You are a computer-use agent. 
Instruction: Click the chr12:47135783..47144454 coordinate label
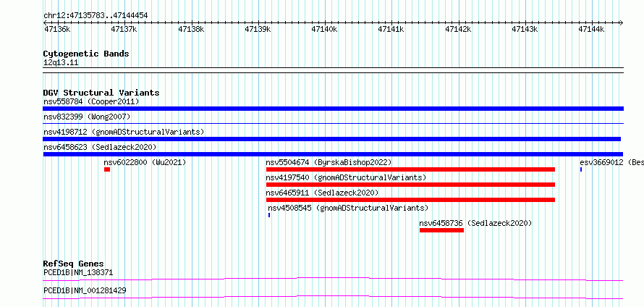96,16
